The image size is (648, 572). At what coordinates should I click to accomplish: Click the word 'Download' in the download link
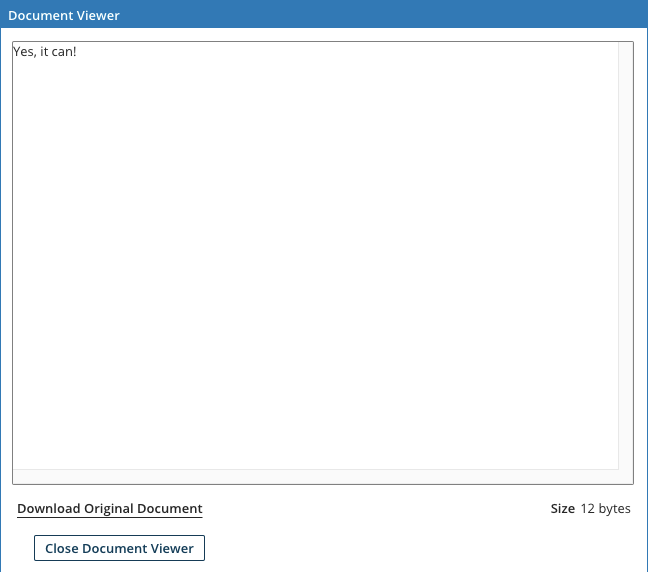point(49,508)
